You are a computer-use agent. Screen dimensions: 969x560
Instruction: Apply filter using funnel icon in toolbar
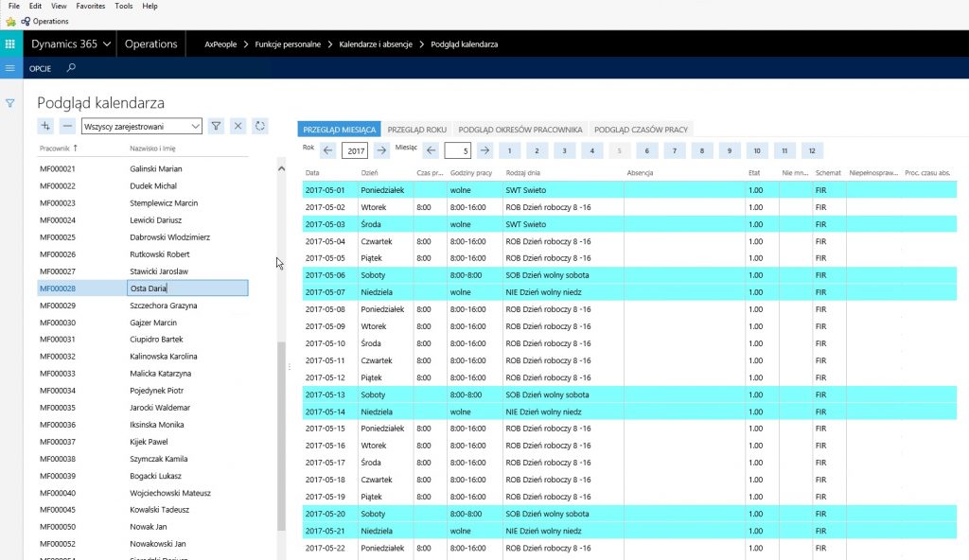pos(216,126)
